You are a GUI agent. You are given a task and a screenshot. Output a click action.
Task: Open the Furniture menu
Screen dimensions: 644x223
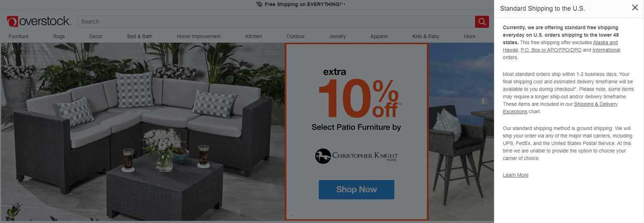(18, 36)
